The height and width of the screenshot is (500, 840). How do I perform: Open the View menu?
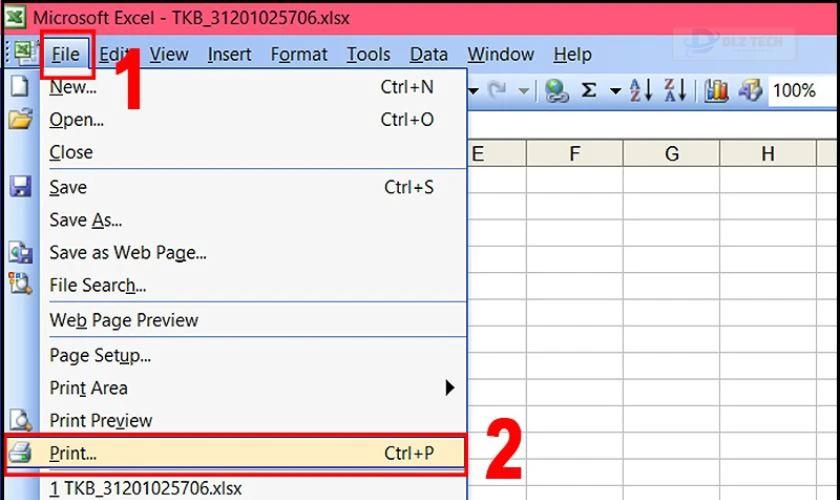click(169, 54)
